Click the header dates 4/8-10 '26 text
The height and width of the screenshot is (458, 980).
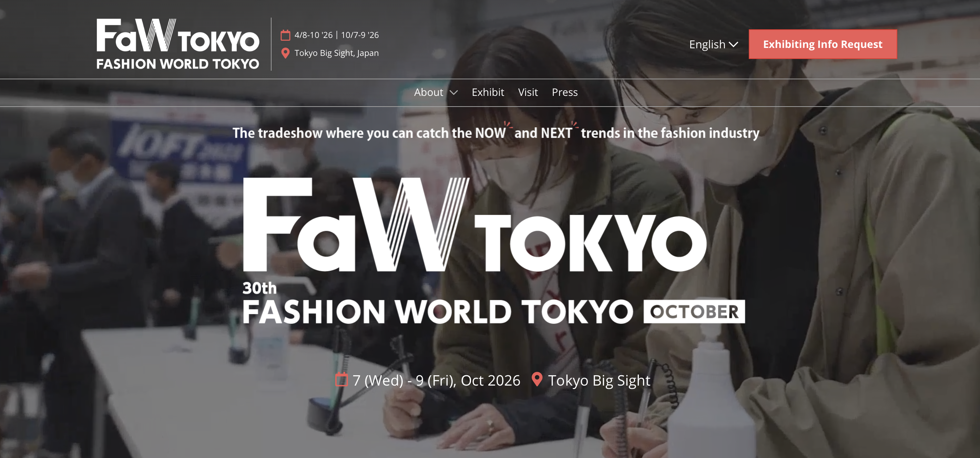(314, 35)
